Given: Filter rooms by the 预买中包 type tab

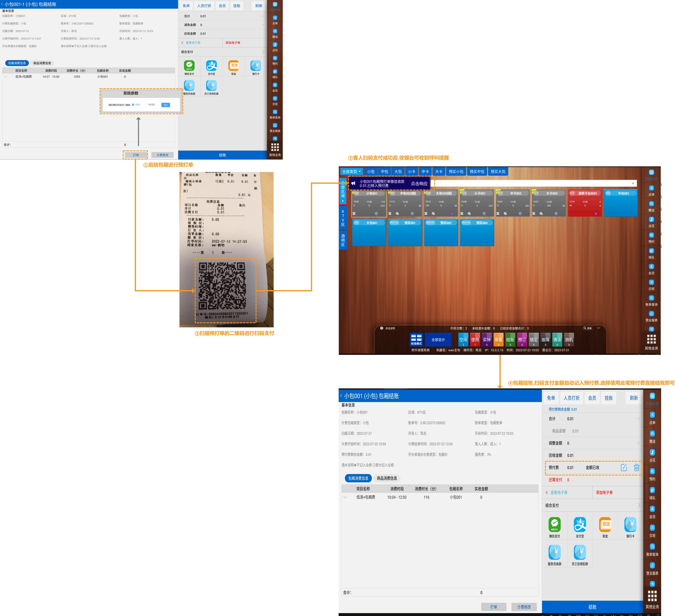Looking at the screenshot, I should (477, 171).
